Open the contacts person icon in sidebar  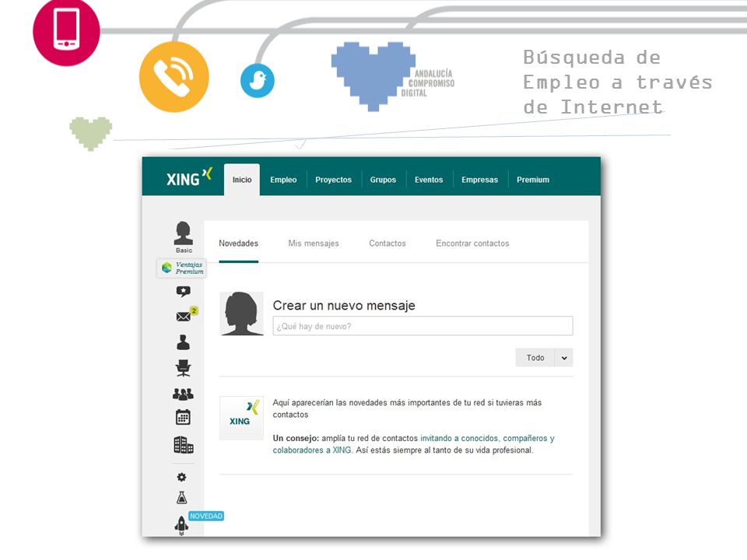pos(184,342)
